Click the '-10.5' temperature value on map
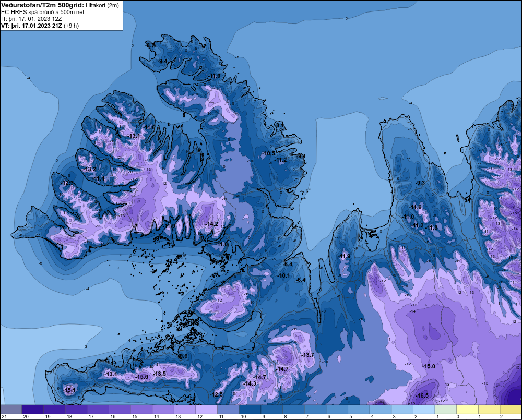522x420 pixels. (268, 153)
